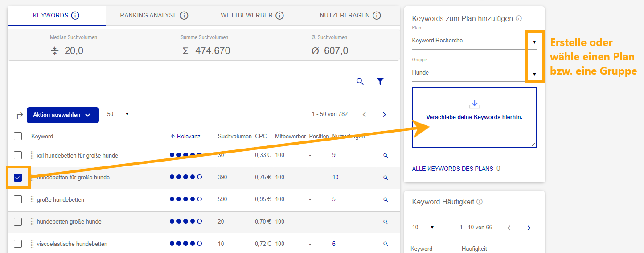Go to next page of keyword table
This screenshot has height=253, width=644.
coord(384,115)
